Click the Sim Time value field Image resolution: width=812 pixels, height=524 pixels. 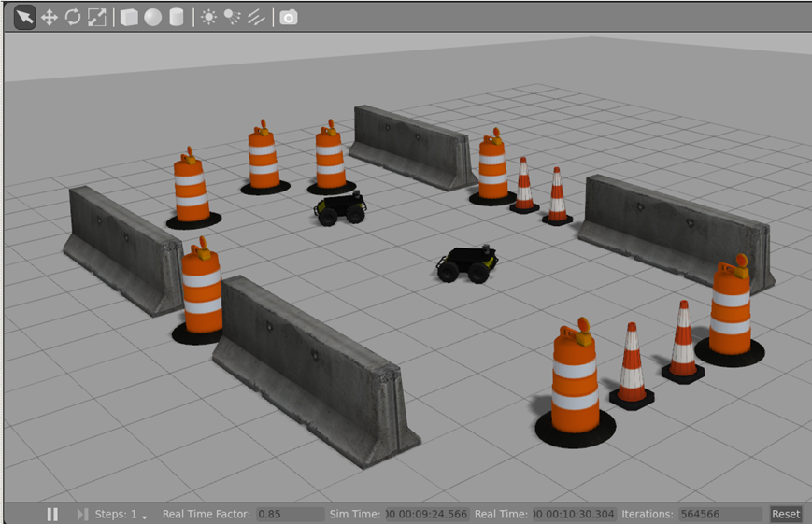[427, 514]
